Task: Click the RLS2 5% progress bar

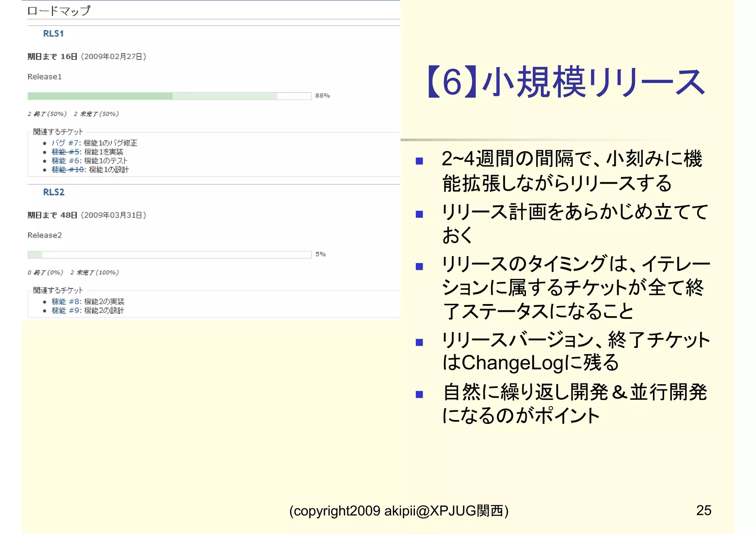Action: pos(169,255)
